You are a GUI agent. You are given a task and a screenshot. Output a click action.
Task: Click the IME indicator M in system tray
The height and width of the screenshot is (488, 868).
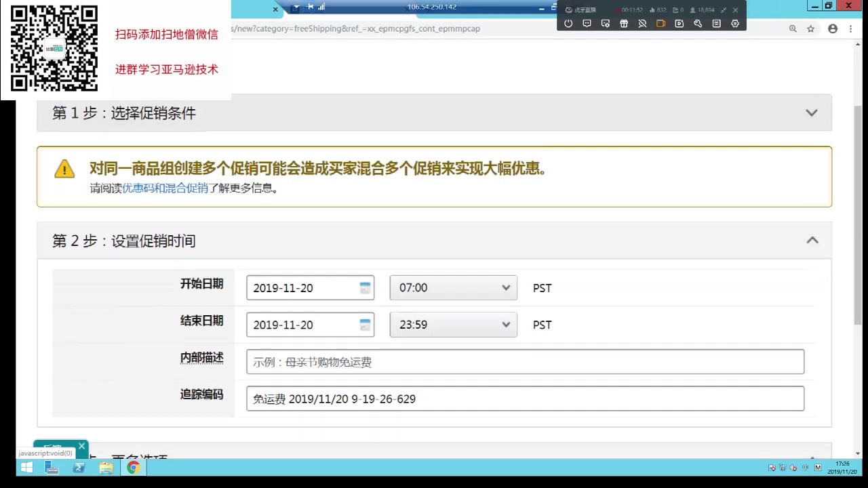pyautogui.click(x=818, y=468)
